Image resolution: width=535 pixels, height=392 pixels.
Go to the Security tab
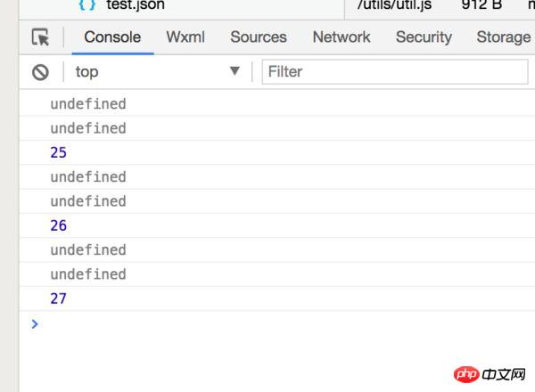click(424, 37)
